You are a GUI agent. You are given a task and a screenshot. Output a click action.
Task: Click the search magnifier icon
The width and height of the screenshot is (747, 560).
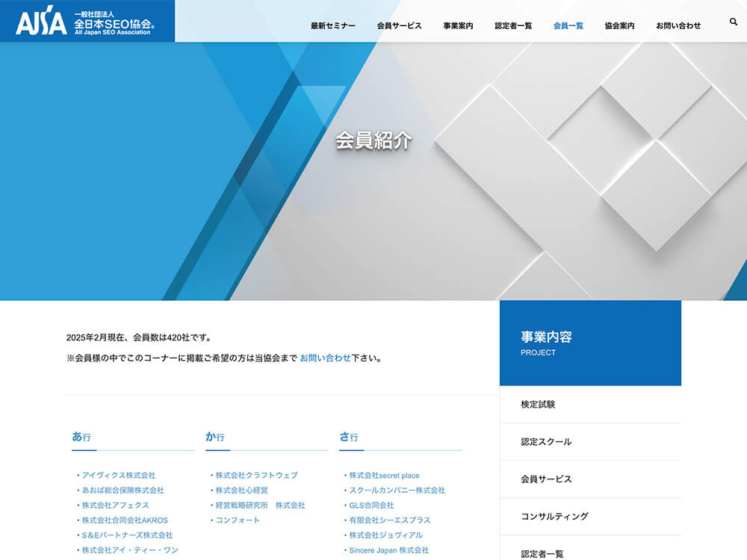[x=733, y=22]
